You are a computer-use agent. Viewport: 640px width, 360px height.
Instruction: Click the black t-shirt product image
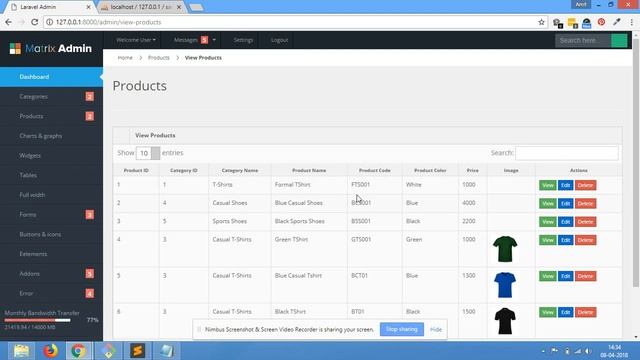tap(505, 321)
